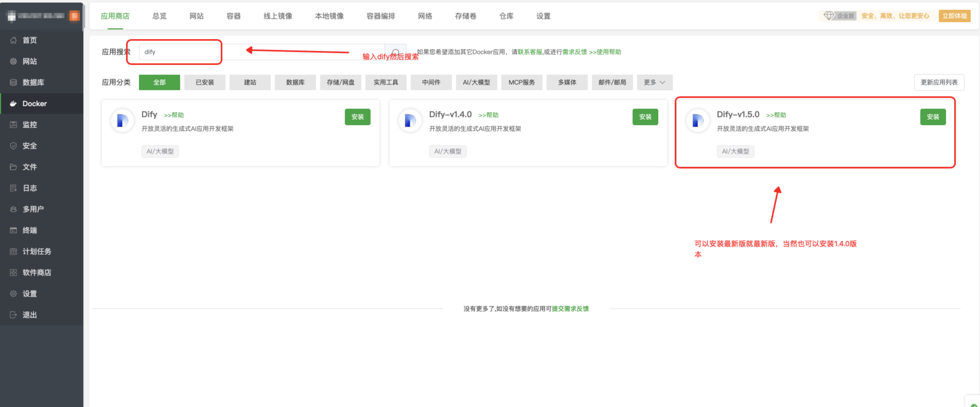The width and height of the screenshot is (980, 407).
Task: Click the search magnifier icon
Action: click(x=395, y=52)
